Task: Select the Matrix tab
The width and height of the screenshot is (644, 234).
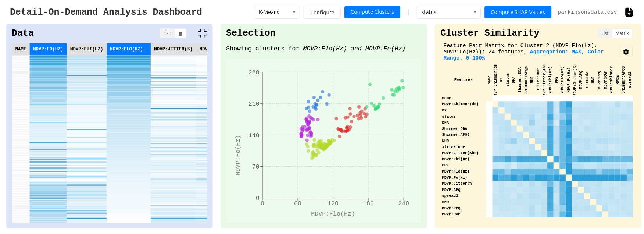Action: (622, 33)
